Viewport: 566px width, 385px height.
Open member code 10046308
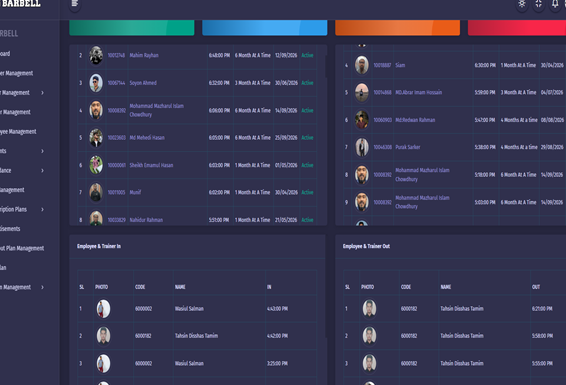pos(383,147)
